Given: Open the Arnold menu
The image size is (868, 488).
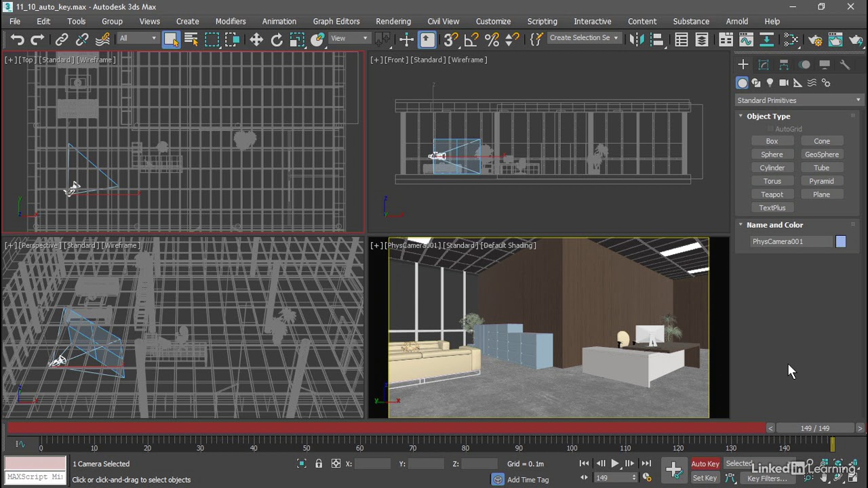Looking at the screenshot, I should [x=737, y=21].
